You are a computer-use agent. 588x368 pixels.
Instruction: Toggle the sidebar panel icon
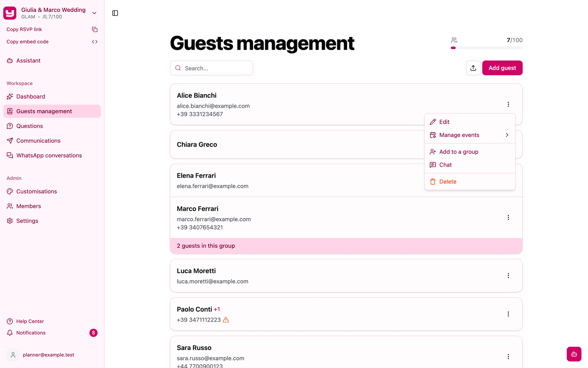[115, 13]
